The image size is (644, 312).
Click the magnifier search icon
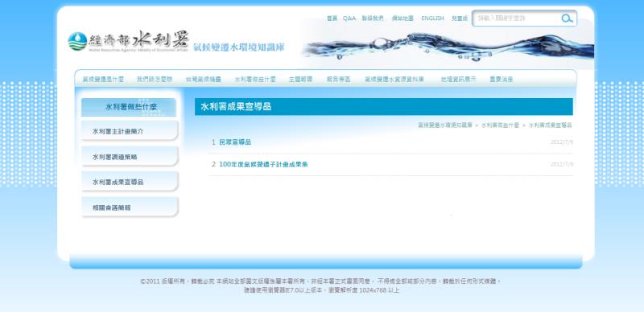tap(568, 18)
